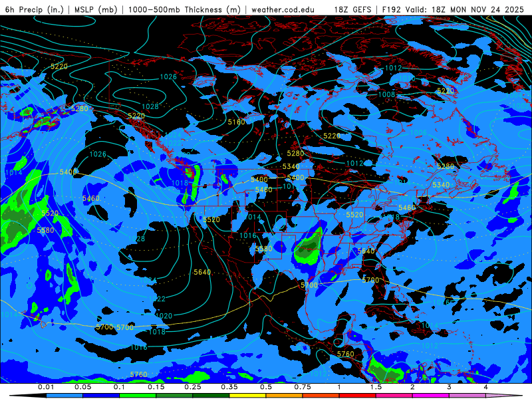This screenshot has width=532, height=399.
Task: Click the 5520 label over the Ohio Valley
Action: (x=355, y=215)
